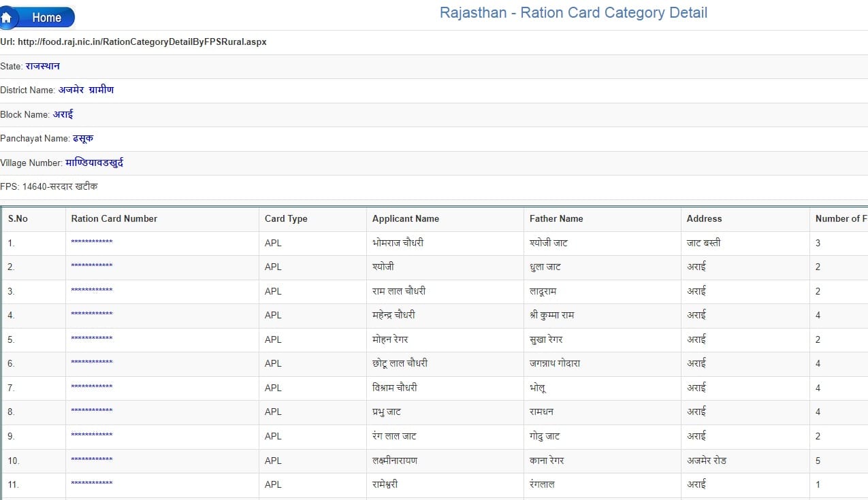Open masked ration card link for श्योजी
Viewport: 868px width, 500px height.
point(93,267)
